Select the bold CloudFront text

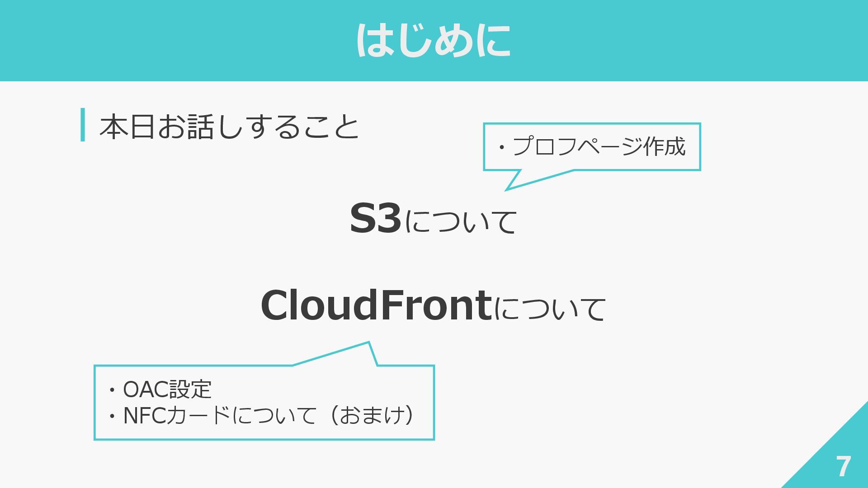click(376, 305)
